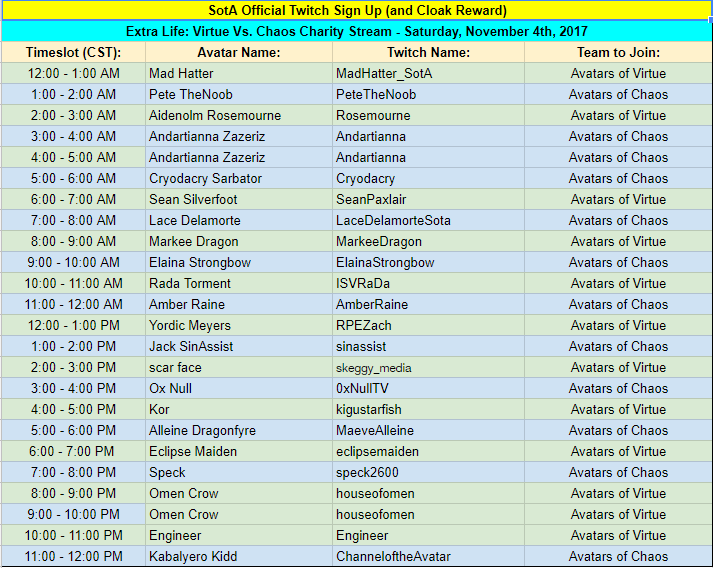Select the 'Kor' avatar cell

239,409
